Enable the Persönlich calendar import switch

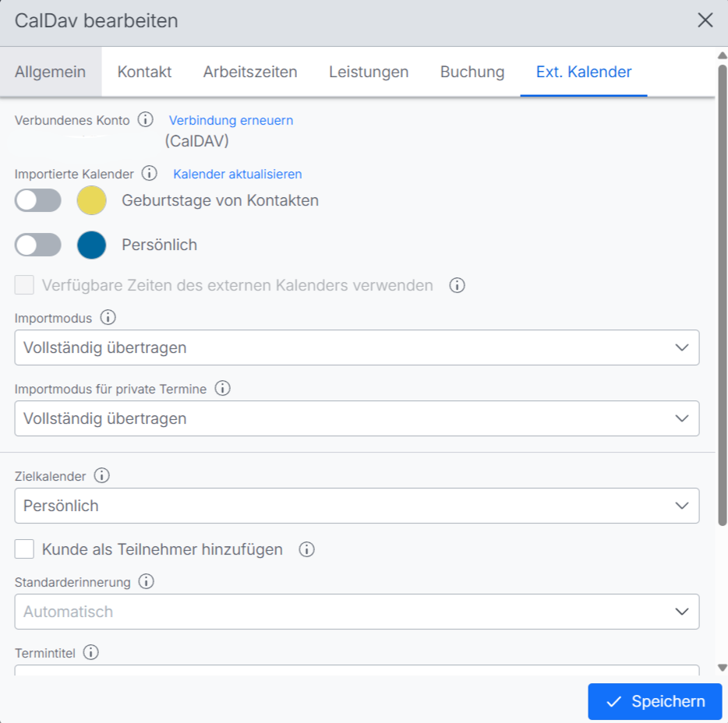coord(37,245)
